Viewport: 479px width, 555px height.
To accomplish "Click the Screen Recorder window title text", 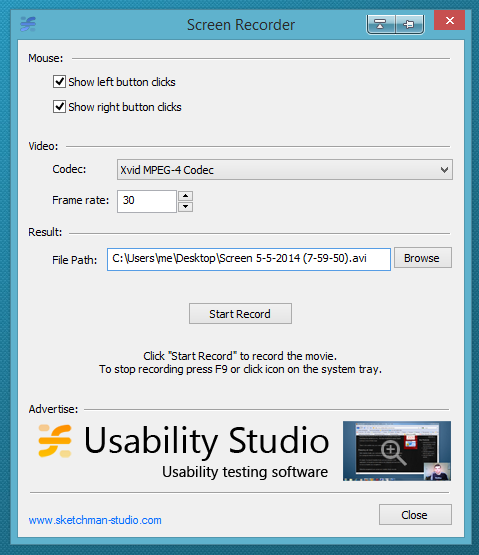I will point(241,25).
